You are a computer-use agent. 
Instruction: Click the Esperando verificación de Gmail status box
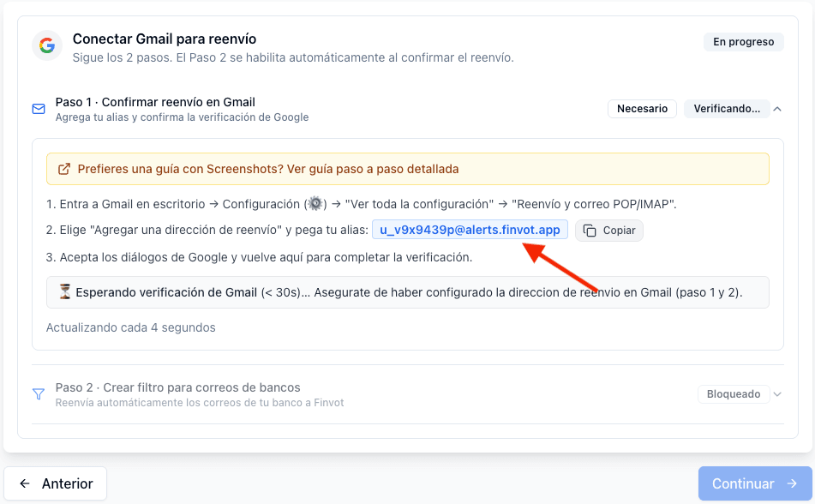[408, 292]
